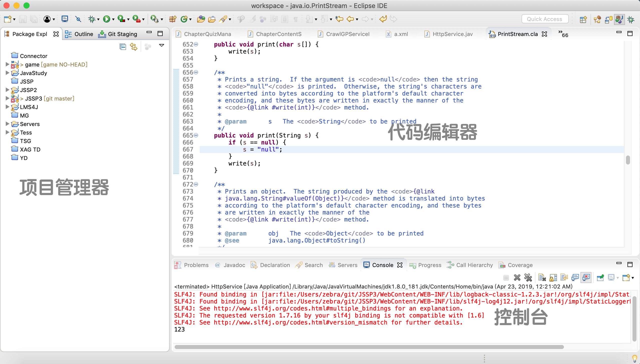The width and height of the screenshot is (640, 364).
Task: Toggle Show Console When Standard Error Changes
Action: coord(586,277)
